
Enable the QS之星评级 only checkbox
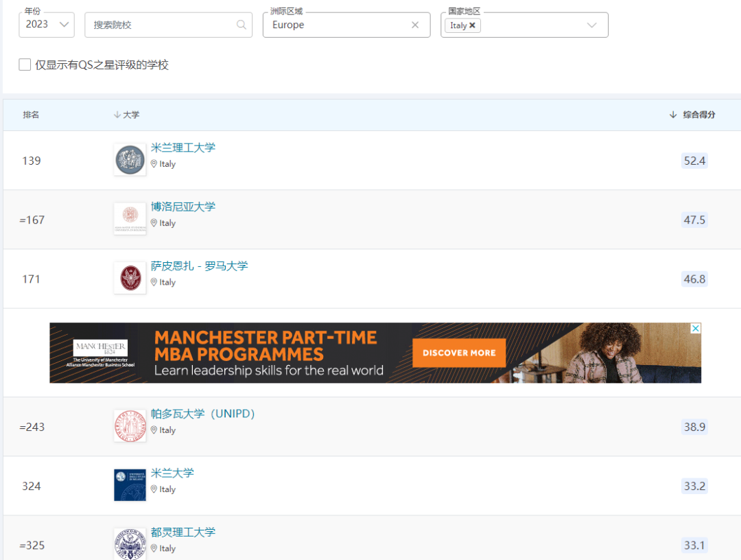tap(25, 65)
